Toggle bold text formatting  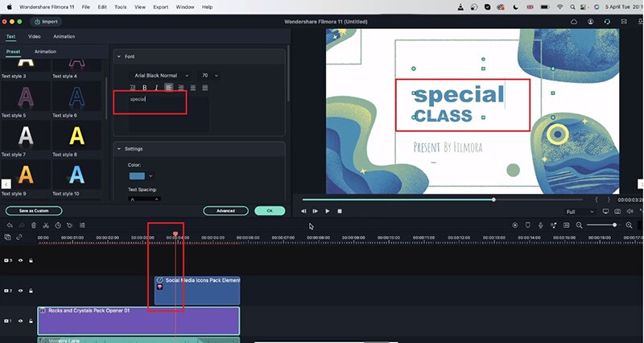(x=145, y=88)
